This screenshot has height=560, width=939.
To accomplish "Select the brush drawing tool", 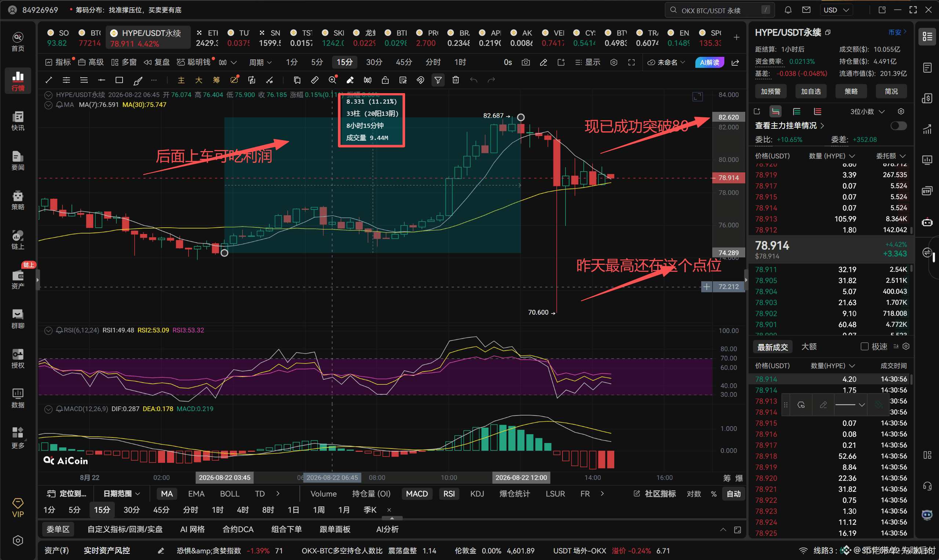I will pos(138,80).
